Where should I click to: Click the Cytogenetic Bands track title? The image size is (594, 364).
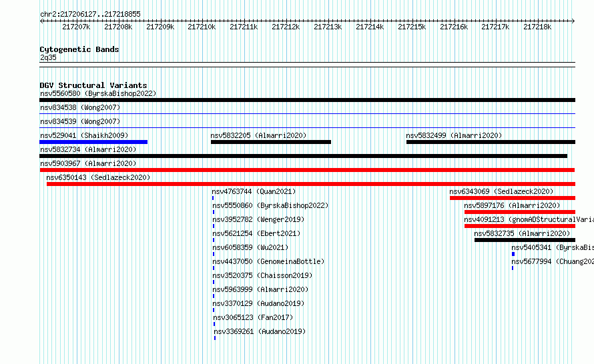coord(79,49)
